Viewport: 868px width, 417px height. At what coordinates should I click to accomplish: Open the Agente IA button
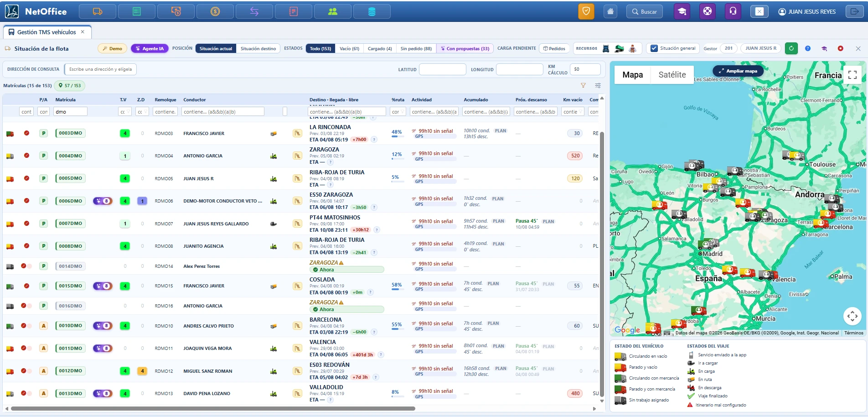(x=150, y=48)
